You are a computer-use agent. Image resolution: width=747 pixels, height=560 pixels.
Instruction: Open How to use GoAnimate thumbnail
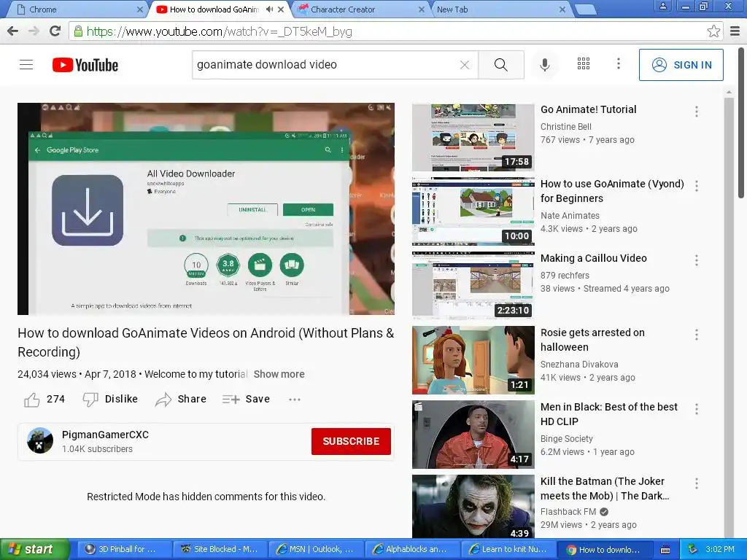pos(473,211)
